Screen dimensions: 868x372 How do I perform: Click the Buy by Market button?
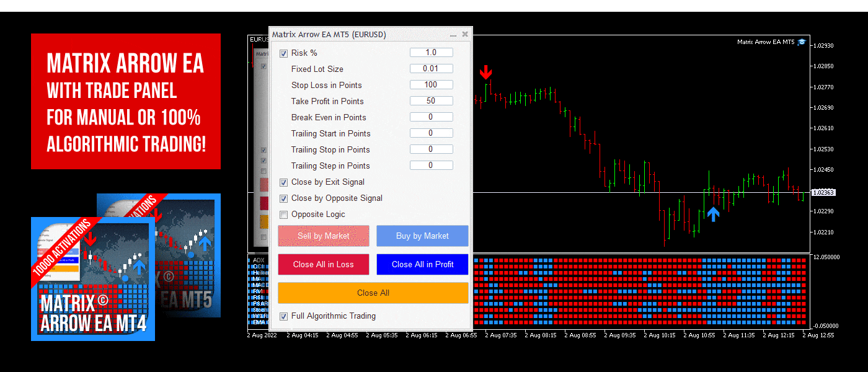tap(422, 236)
